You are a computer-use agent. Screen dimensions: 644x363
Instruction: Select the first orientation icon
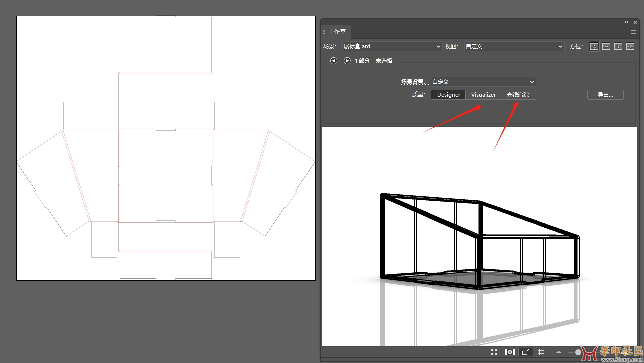tap(594, 46)
